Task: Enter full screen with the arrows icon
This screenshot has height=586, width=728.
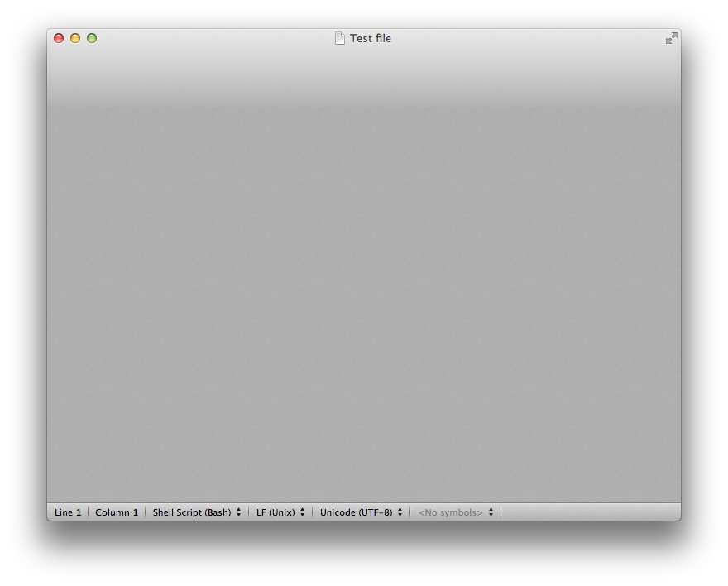Action: (x=672, y=38)
